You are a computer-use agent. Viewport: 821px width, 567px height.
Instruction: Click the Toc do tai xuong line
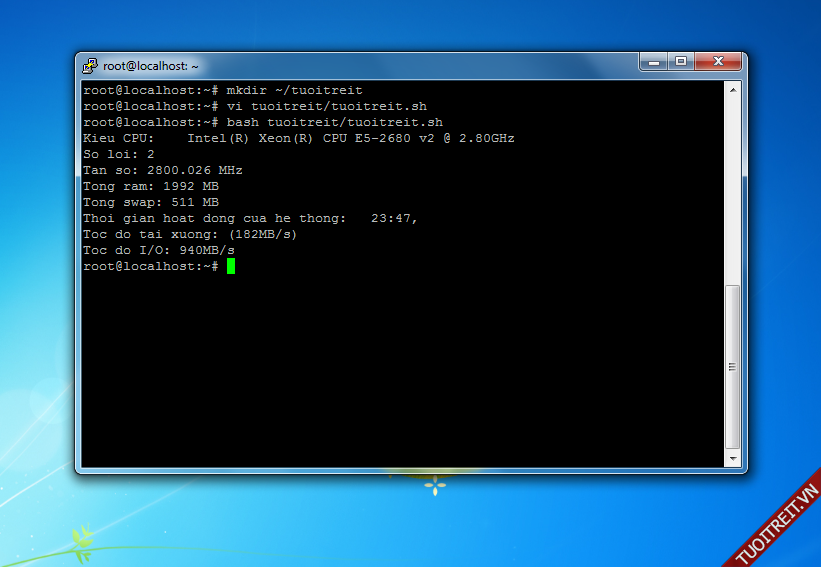(190, 234)
